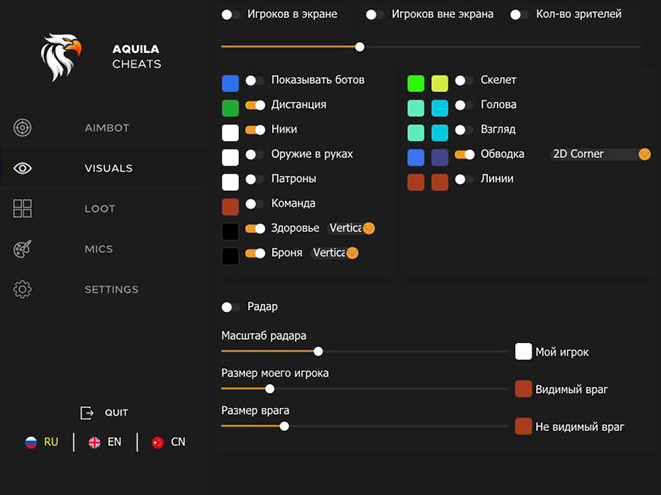Click the Масштаб радара slider handle
Image resolution: width=661 pixels, height=495 pixels.
tap(318, 351)
